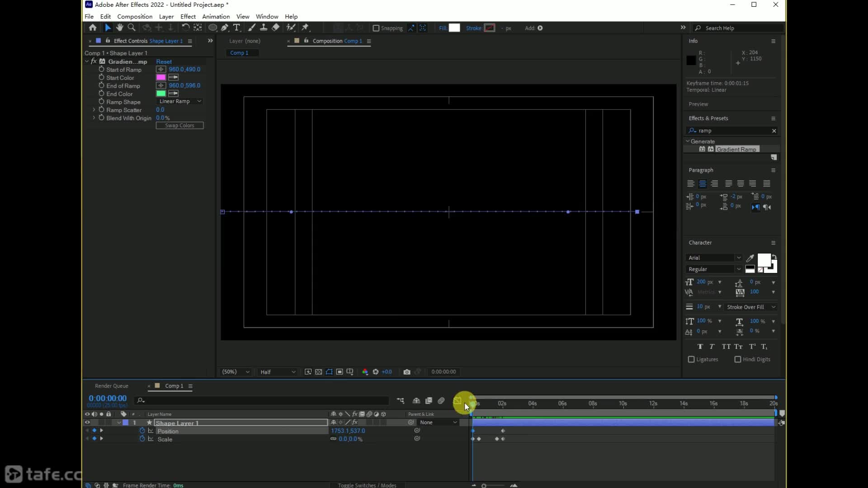Select the Pen tool

coord(225,28)
